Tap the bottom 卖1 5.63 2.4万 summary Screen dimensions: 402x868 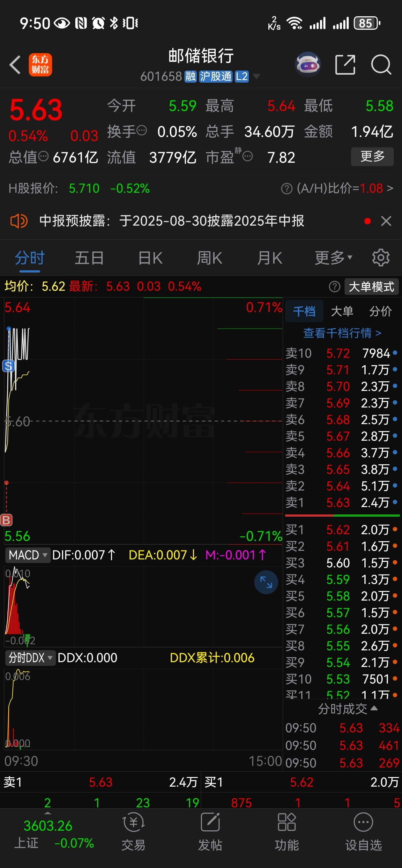click(x=100, y=782)
